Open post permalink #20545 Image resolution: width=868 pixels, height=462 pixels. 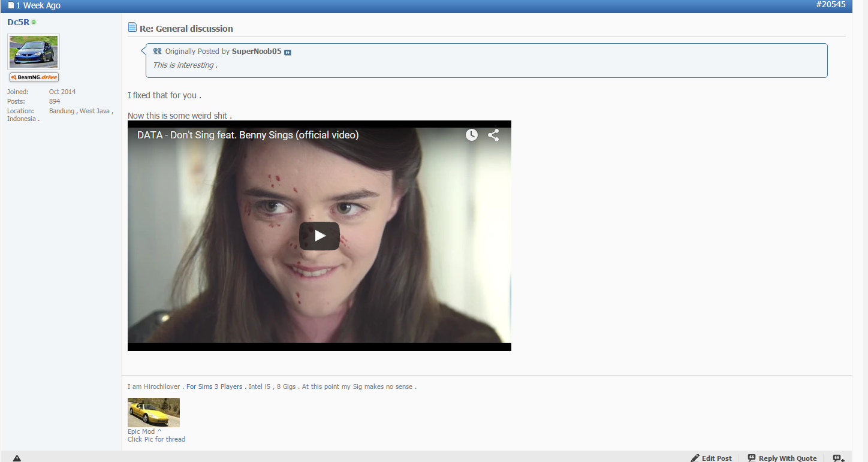pos(831,5)
